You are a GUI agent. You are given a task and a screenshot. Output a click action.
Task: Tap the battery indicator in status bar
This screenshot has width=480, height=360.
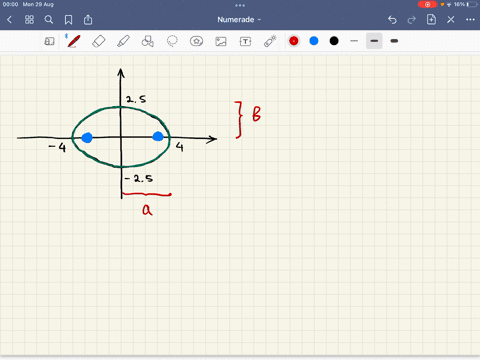(472, 4)
